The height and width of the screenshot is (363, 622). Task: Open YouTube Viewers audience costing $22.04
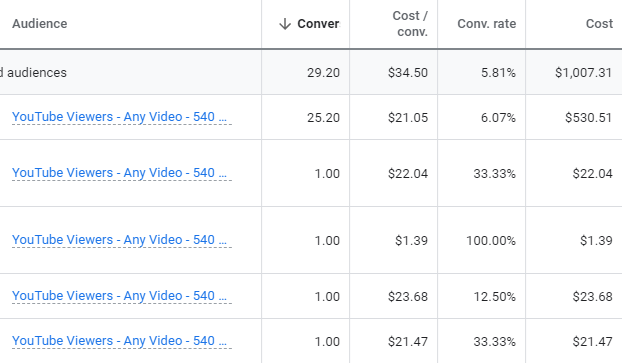122,173
